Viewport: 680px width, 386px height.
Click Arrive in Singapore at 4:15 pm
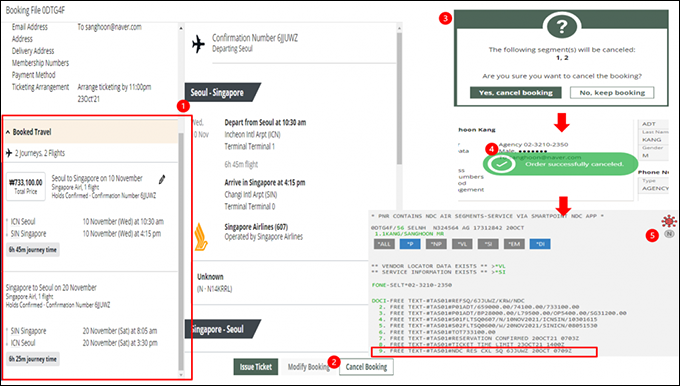point(265,183)
